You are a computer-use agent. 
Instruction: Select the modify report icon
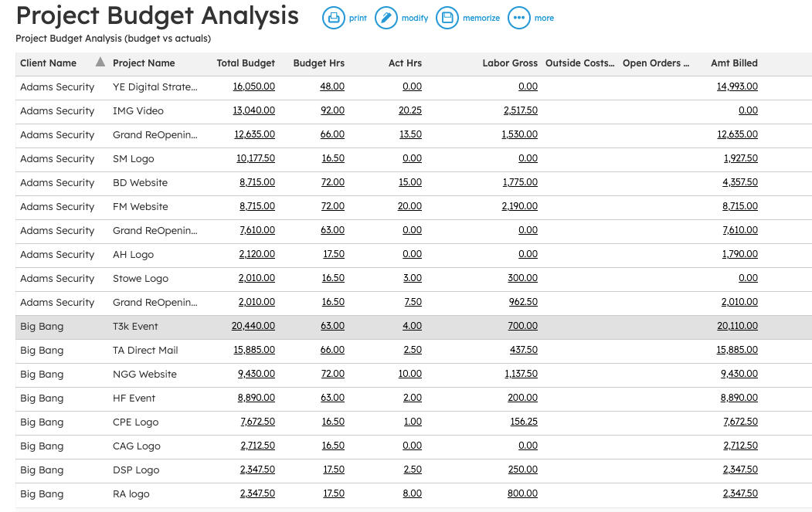point(386,17)
